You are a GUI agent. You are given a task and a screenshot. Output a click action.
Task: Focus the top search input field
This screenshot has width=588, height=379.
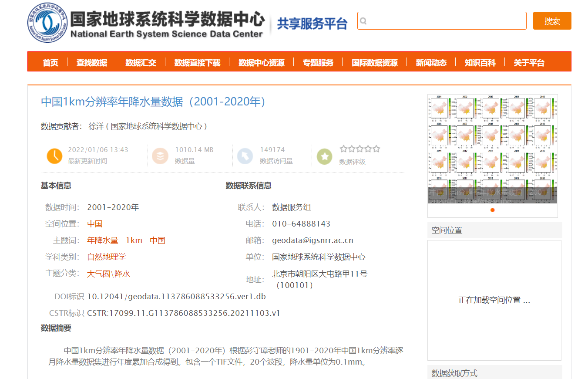click(442, 21)
